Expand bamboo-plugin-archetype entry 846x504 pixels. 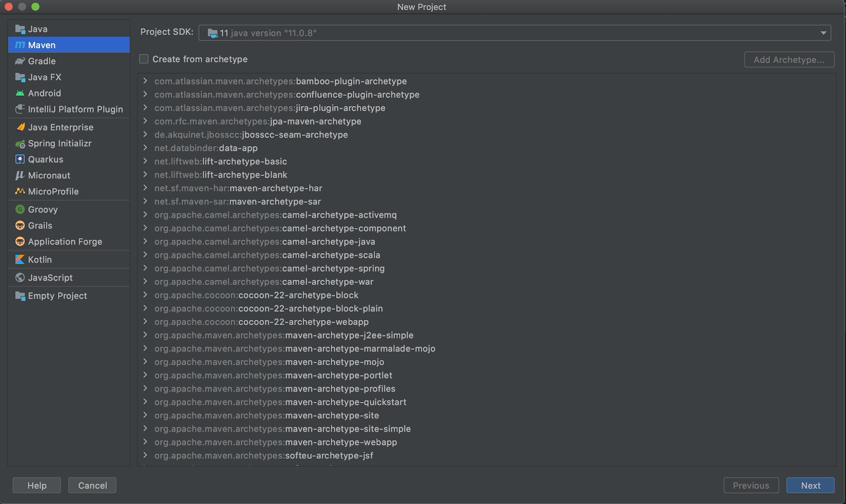pos(145,81)
